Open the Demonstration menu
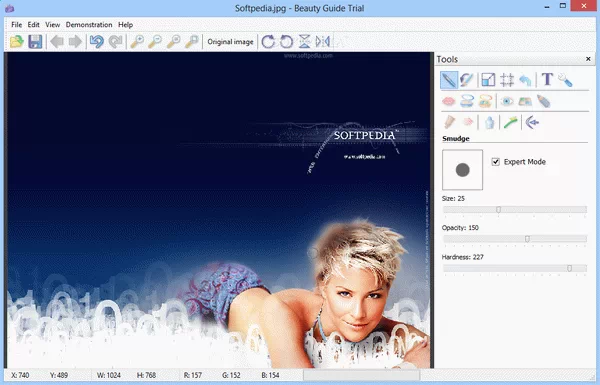Screen dimensions: 600x385 click(89, 25)
